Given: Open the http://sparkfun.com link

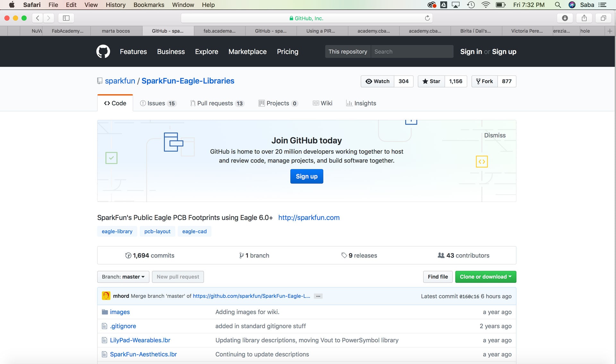Looking at the screenshot, I should coord(309,217).
